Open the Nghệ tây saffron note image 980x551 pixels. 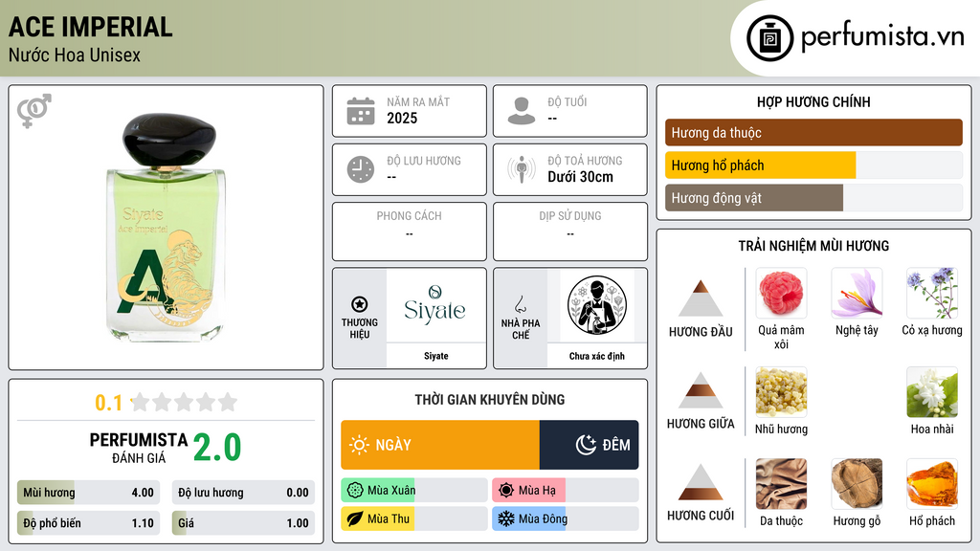pyautogui.click(x=857, y=293)
